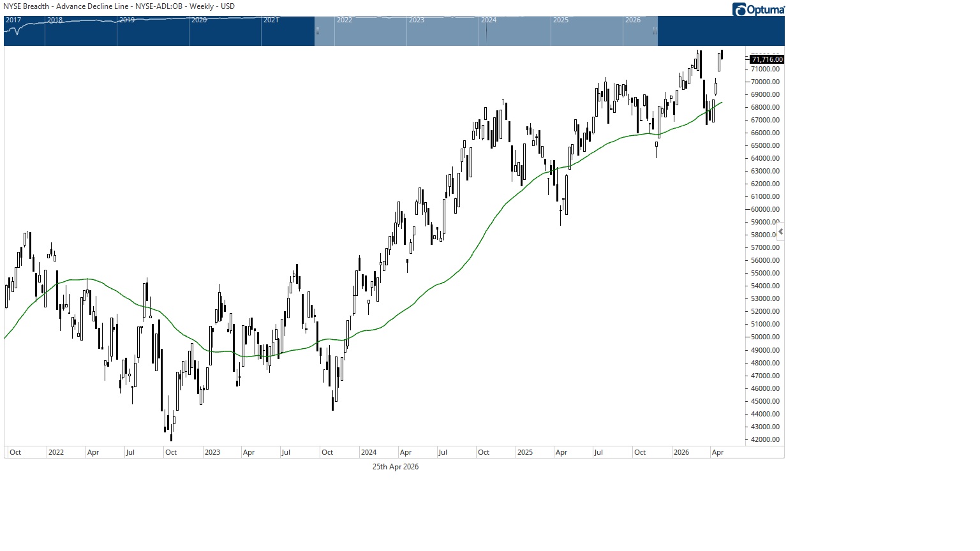Jump to 2019 in overview timeline
The height and width of the screenshot is (551, 980).
coord(127,20)
